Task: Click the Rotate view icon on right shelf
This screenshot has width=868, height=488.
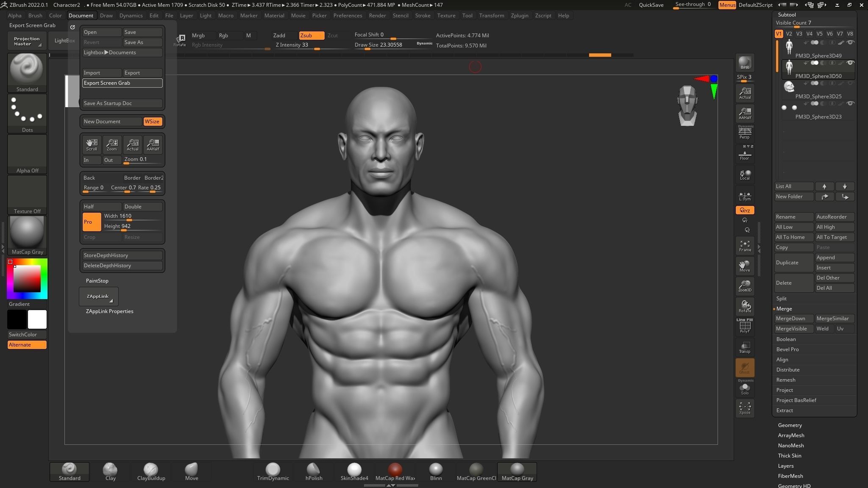Action: pos(745,307)
